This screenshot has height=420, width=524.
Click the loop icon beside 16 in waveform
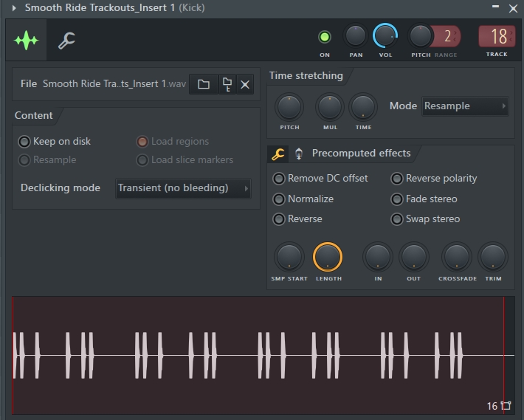506,405
